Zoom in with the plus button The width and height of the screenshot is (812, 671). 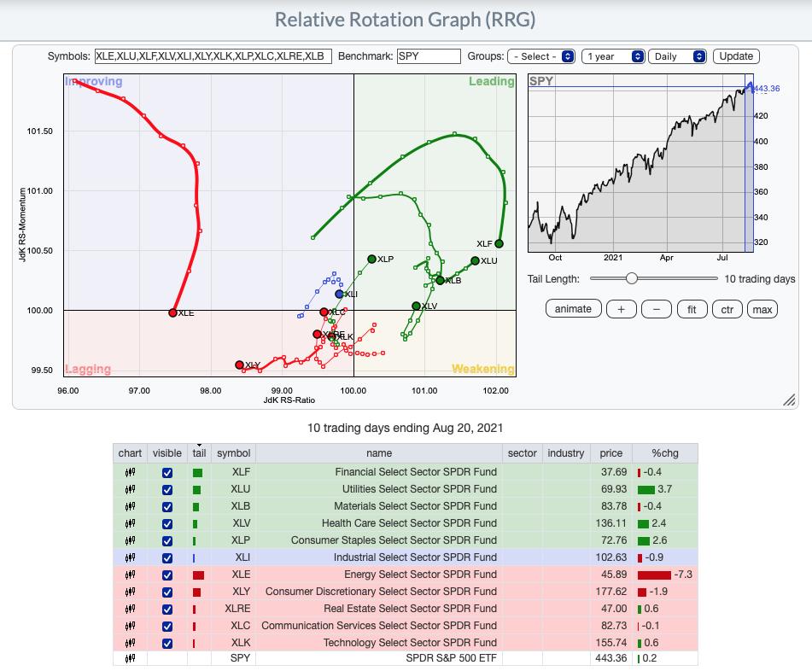(x=621, y=309)
